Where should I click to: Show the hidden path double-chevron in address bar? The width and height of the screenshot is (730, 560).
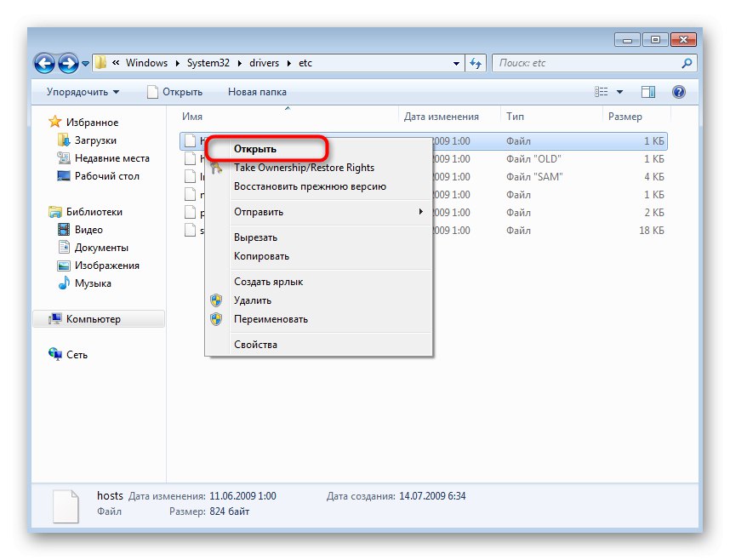coord(116,62)
